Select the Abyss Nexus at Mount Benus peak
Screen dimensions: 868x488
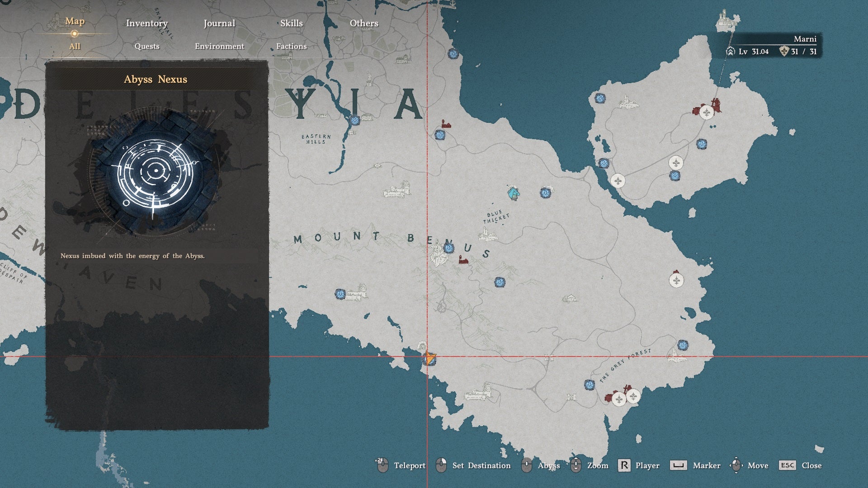coord(449,248)
